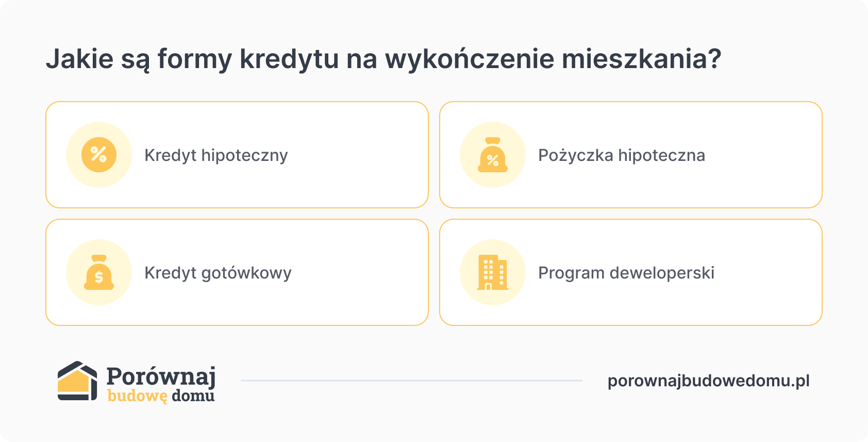Select the 'Kredyt hipoteczny' label
The image size is (868, 442).
point(216,155)
